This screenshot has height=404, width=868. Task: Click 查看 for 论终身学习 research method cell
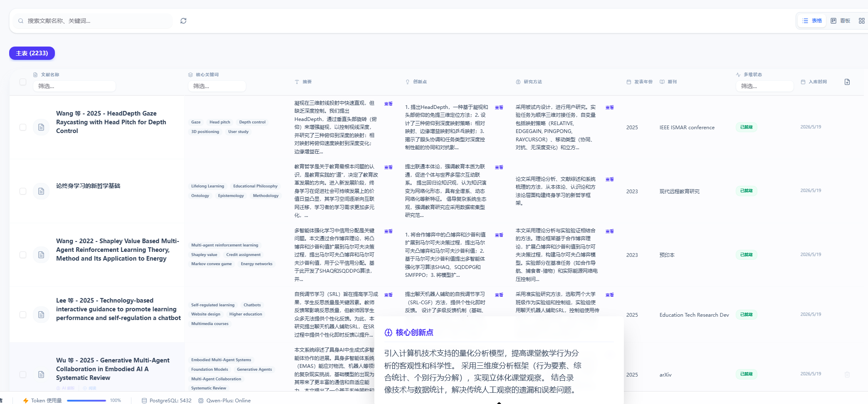(610, 180)
